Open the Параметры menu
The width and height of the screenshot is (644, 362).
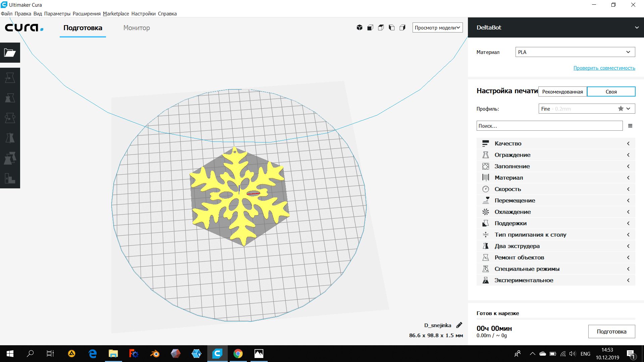(x=57, y=14)
